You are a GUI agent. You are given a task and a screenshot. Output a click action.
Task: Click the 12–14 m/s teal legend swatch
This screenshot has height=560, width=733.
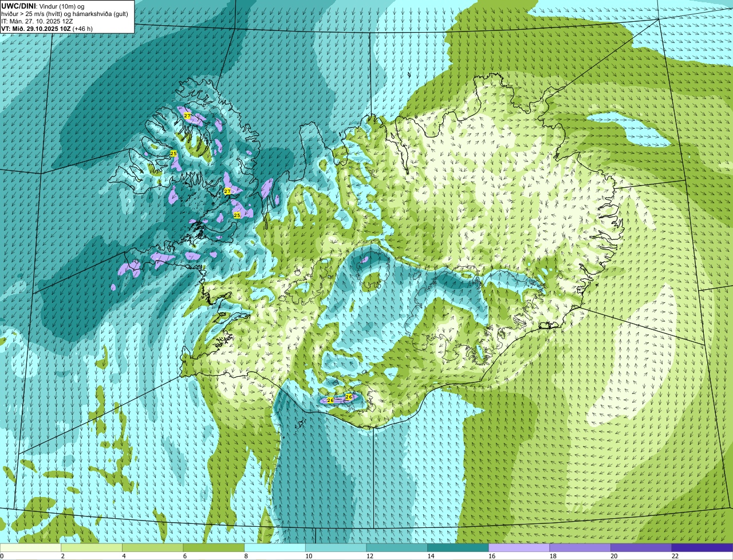(397, 547)
